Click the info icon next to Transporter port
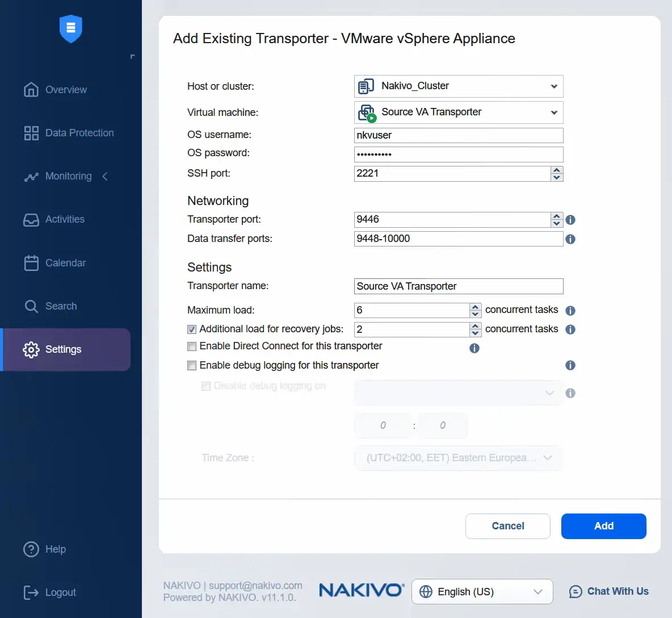672x618 pixels. 570,219
